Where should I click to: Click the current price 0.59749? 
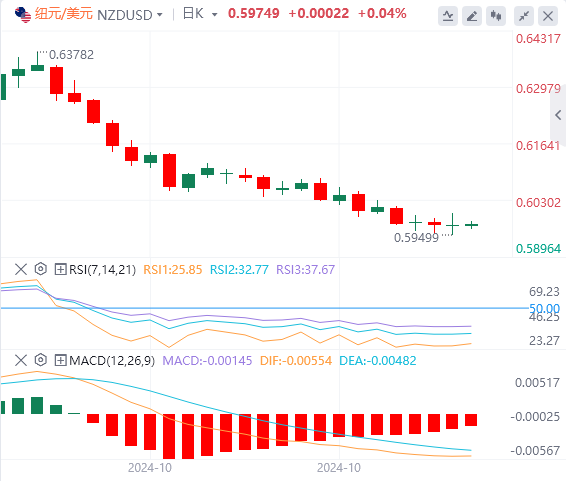(254, 14)
